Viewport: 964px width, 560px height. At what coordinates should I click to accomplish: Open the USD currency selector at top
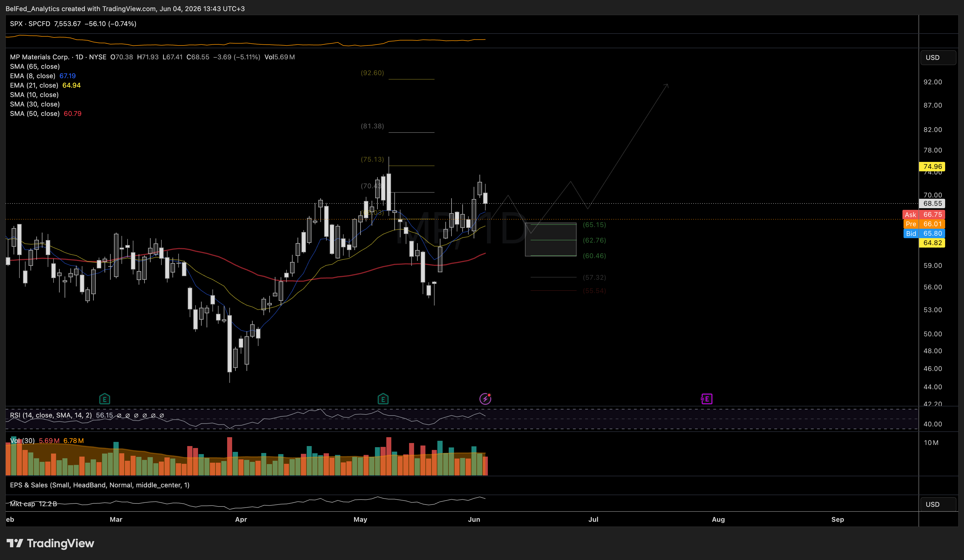pyautogui.click(x=938, y=57)
